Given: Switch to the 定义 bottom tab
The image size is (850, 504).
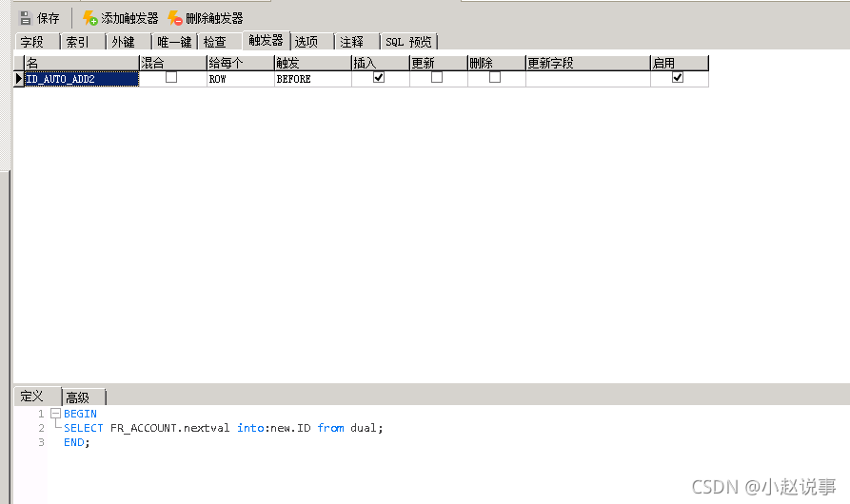Looking at the screenshot, I should click(x=37, y=397).
